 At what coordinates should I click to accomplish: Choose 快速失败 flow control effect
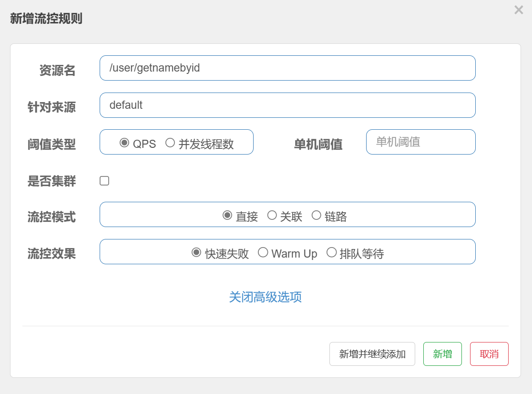tap(196, 252)
